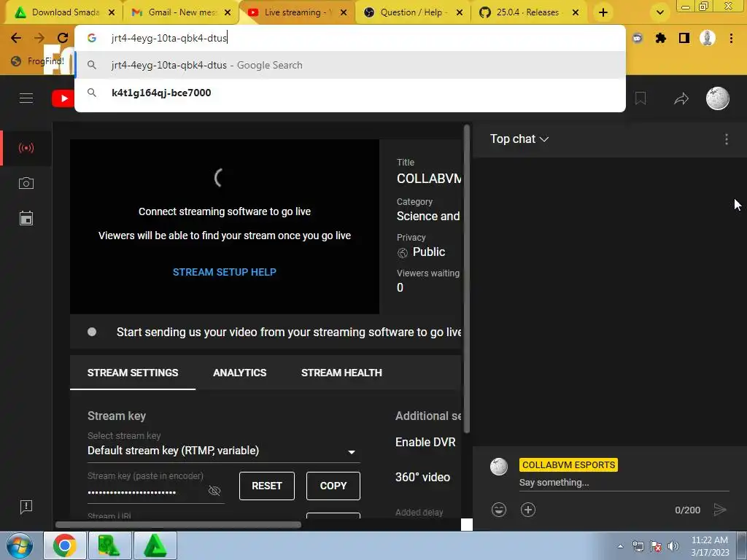The height and width of the screenshot is (560, 747).
Task: Open the Action Center flag tray icon
Action: click(x=656, y=546)
